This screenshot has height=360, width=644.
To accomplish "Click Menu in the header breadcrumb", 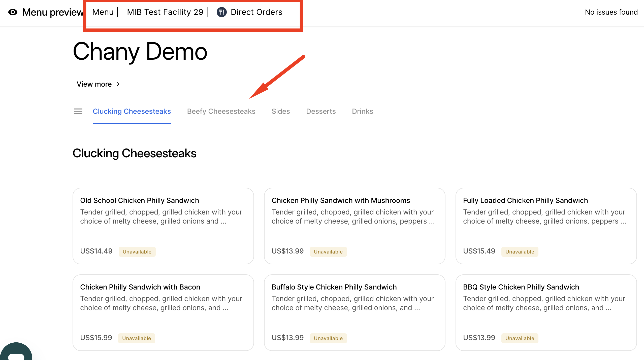I will click(x=103, y=12).
